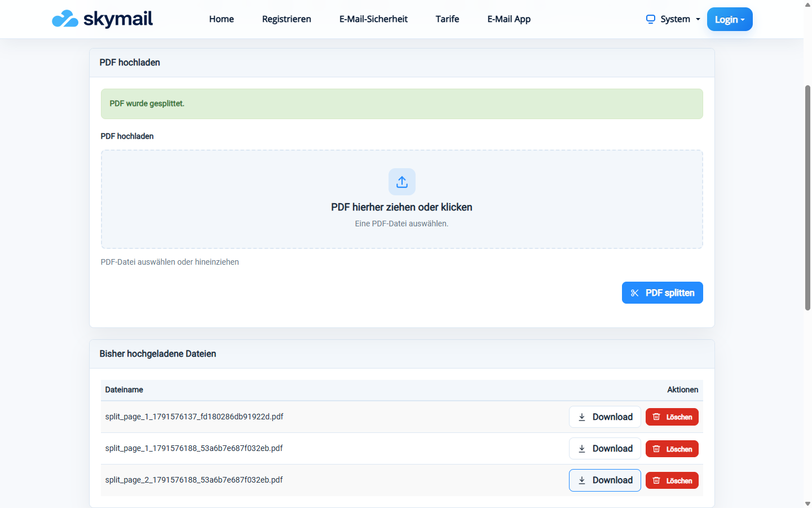Delete split_page_1_1791576137_fd180286db91922d.pdf with Löschen
Viewport: 812px width, 508px height.
tap(672, 417)
